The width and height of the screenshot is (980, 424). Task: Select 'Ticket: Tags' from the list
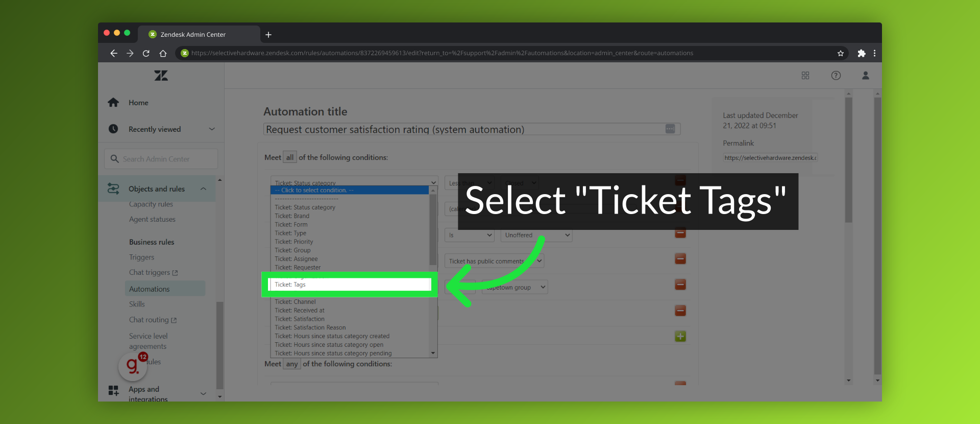click(350, 285)
